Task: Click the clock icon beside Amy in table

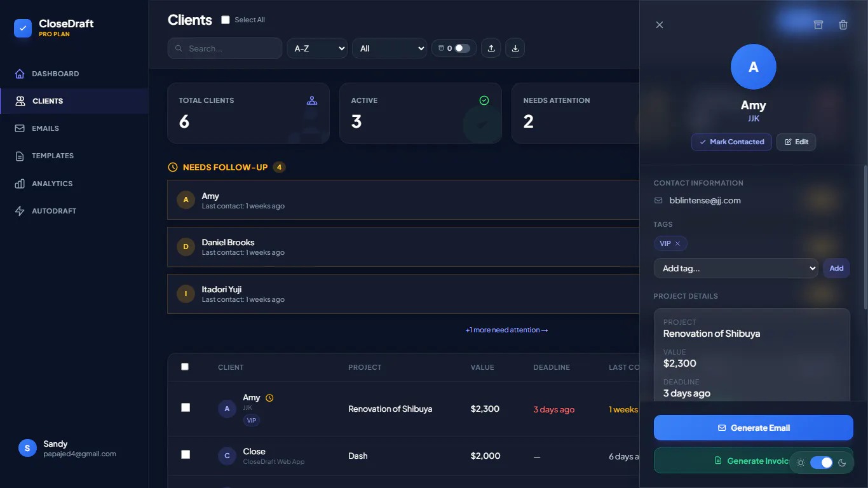Action: pyautogui.click(x=269, y=398)
